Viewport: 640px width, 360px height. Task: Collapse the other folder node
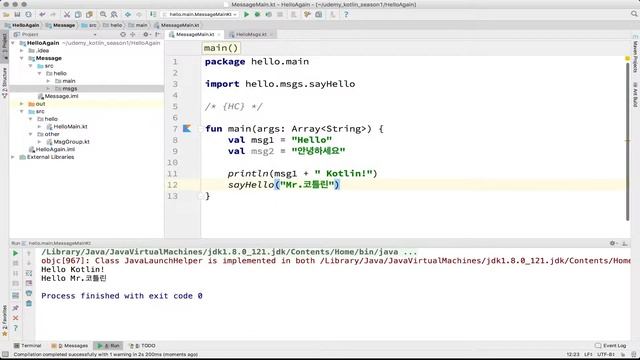pos(31,134)
